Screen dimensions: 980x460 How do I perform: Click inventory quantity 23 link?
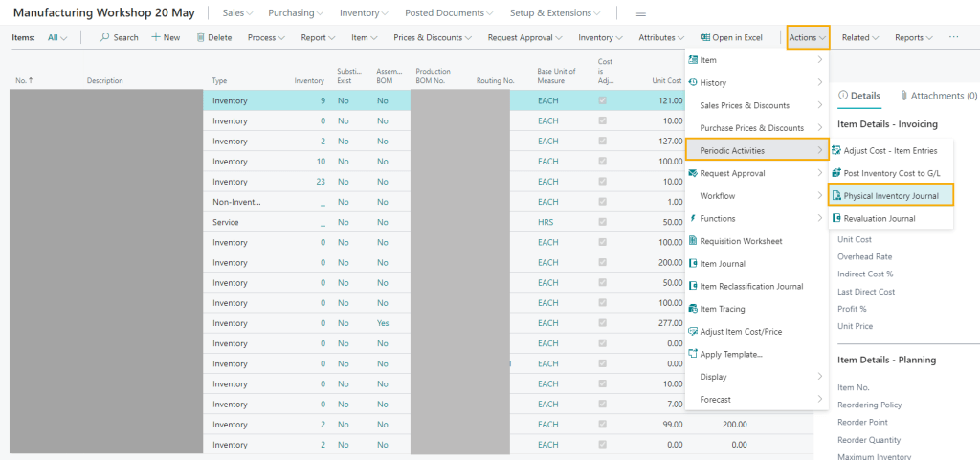321,181
